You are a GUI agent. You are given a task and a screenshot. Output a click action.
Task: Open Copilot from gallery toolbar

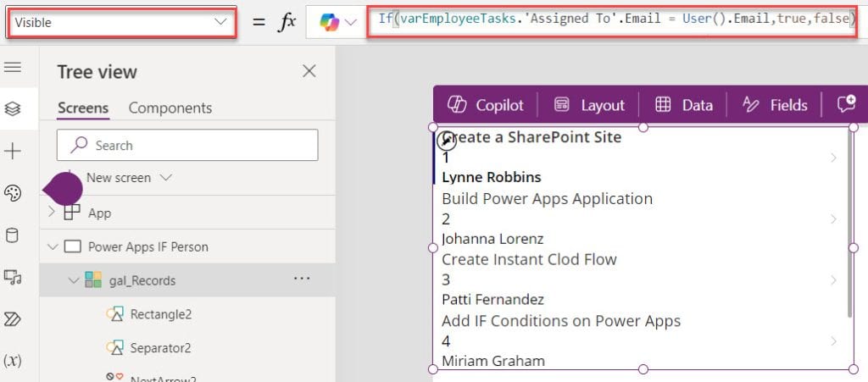pyautogui.click(x=485, y=104)
